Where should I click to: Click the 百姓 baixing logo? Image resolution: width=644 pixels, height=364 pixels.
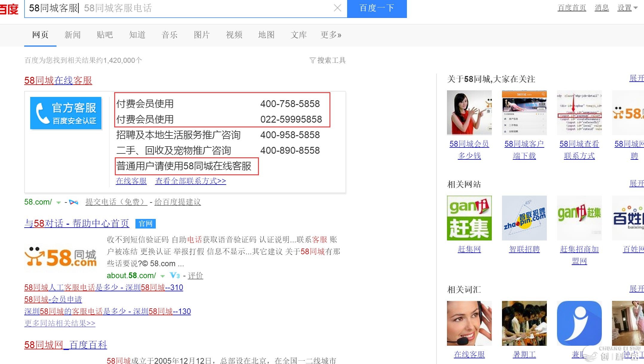tap(628, 218)
